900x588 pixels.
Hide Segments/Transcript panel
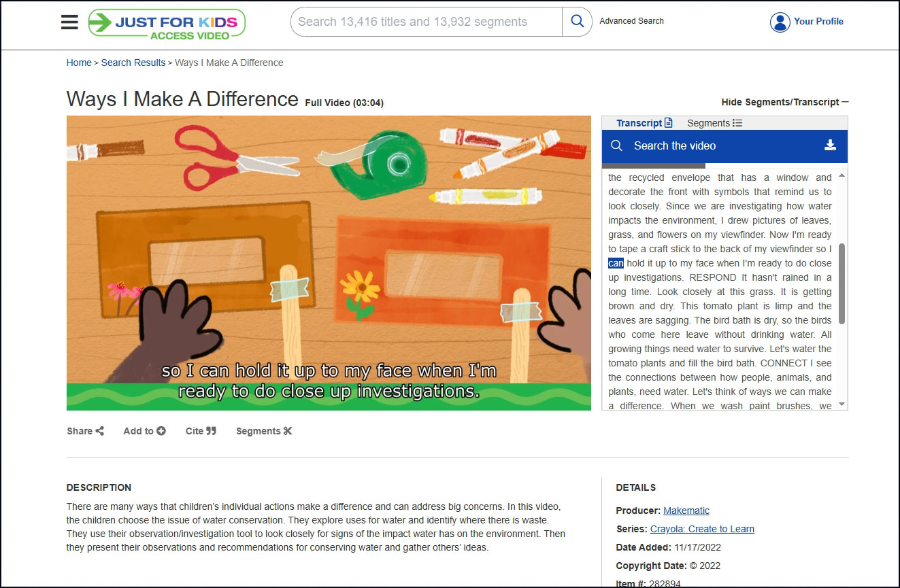[x=784, y=102]
